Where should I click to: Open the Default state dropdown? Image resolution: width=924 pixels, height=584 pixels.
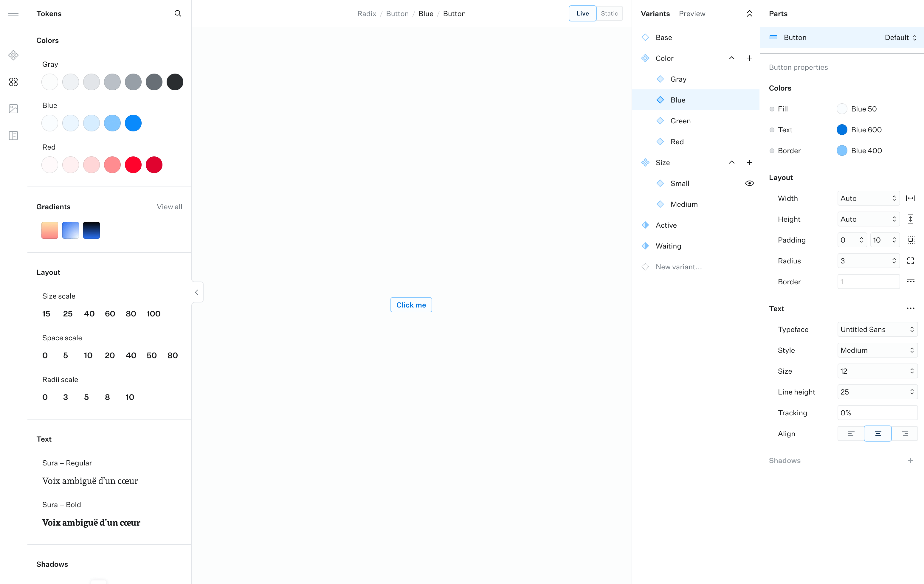point(900,38)
